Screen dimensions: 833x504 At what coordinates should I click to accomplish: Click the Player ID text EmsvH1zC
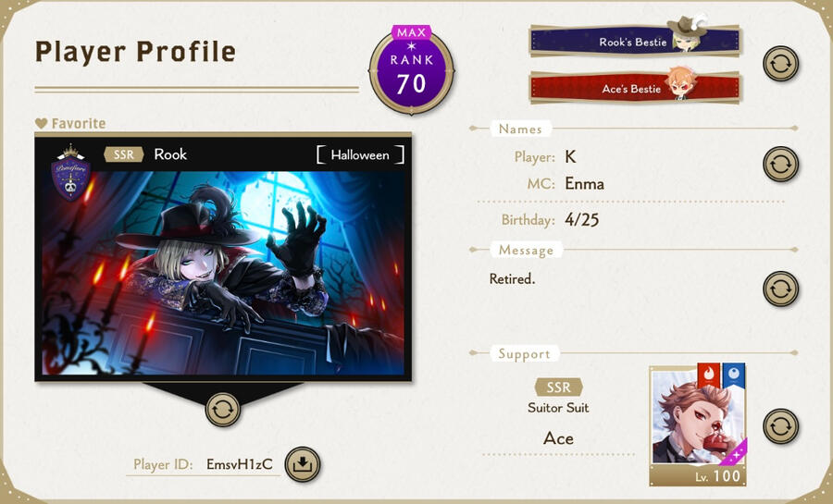click(240, 464)
